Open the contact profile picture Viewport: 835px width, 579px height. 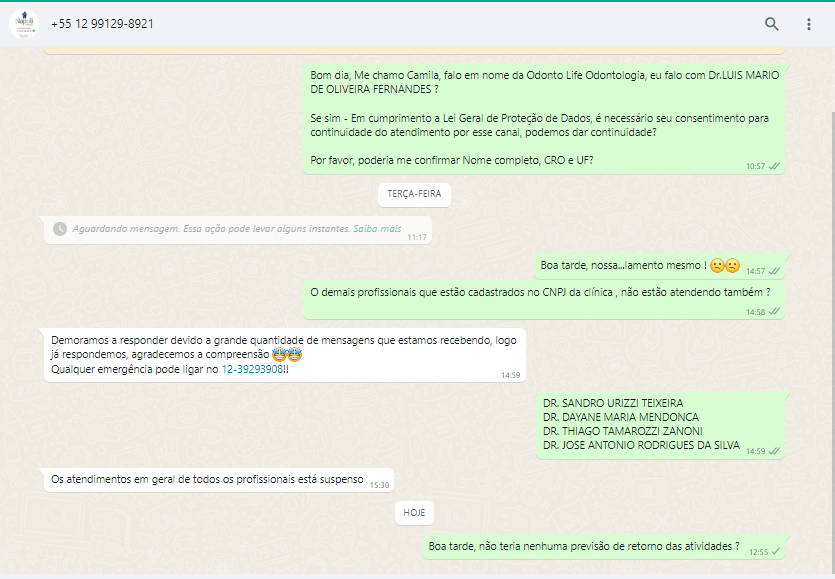[x=24, y=24]
